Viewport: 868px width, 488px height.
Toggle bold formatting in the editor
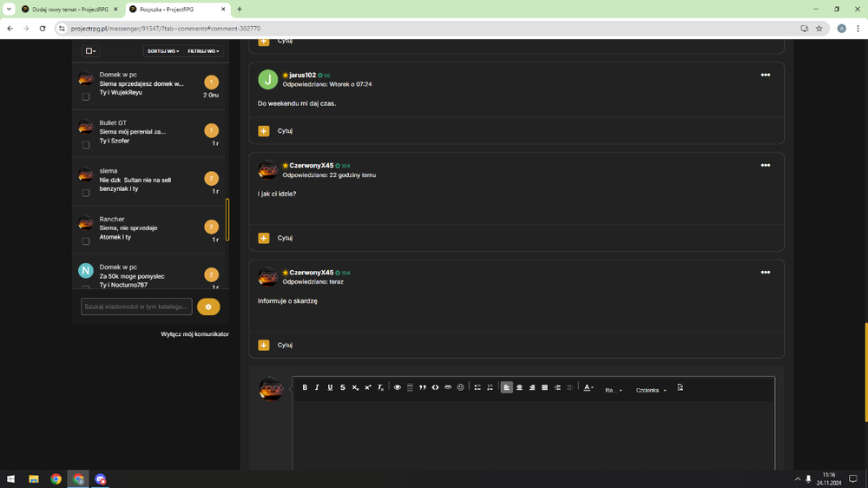tap(305, 388)
